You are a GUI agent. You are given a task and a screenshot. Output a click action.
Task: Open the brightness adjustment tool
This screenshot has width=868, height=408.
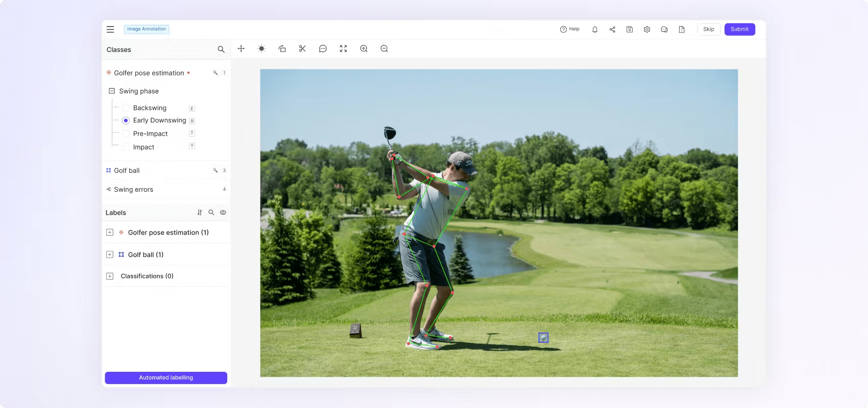pos(261,48)
